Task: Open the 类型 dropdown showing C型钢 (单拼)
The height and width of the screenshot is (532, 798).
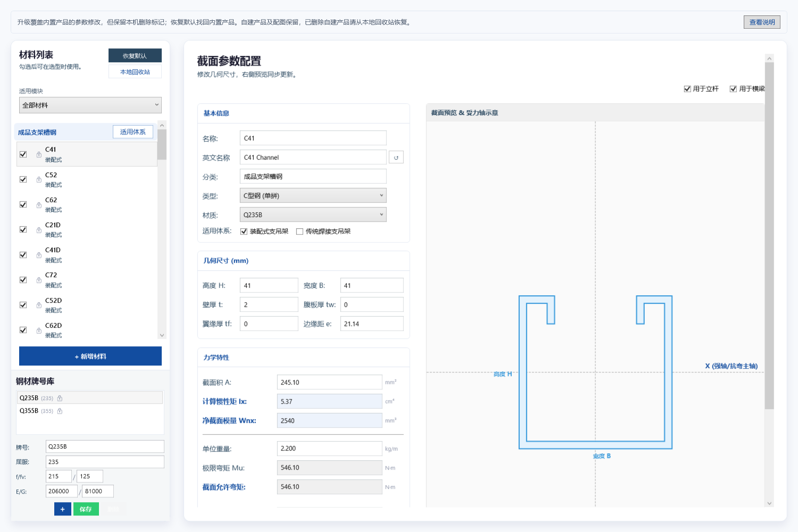Action: coord(313,195)
